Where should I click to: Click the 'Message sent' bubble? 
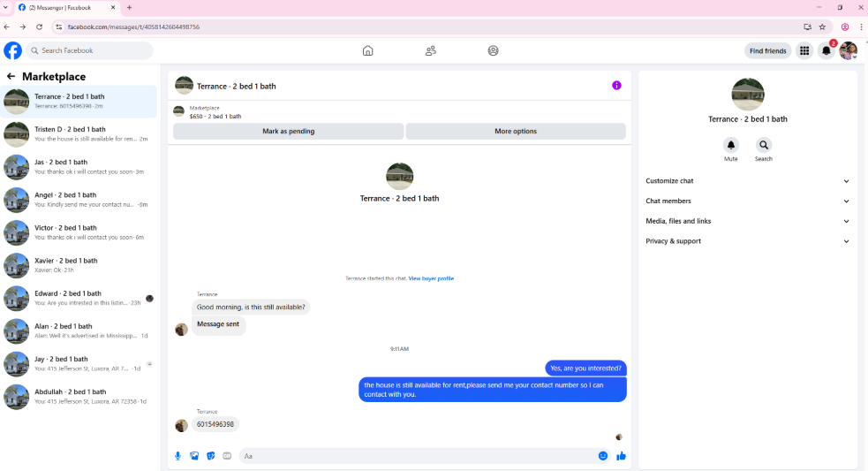pyautogui.click(x=218, y=324)
